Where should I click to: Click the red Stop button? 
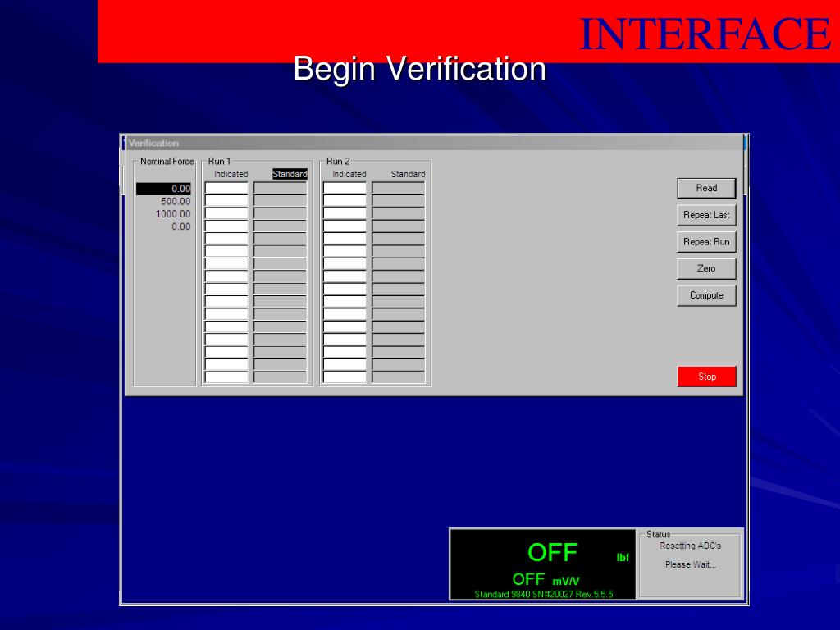pyautogui.click(x=706, y=376)
